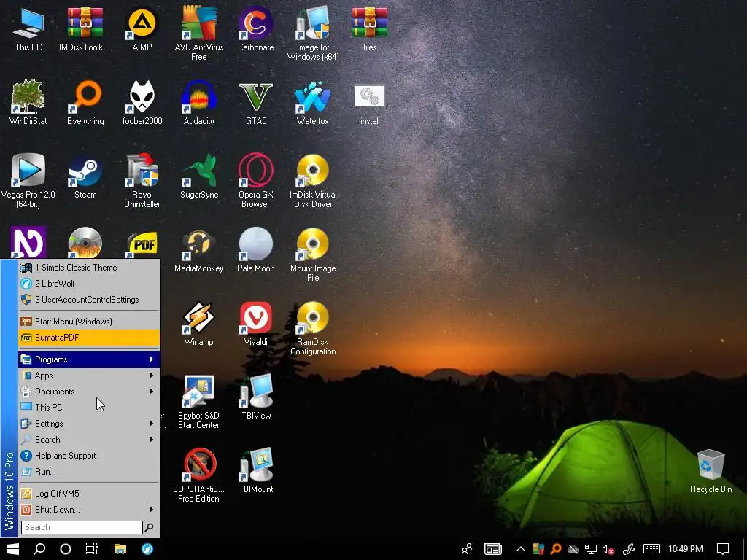This screenshot has height=560, width=747.
Task: Expand the Settings submenu
Action: [89, 424]
